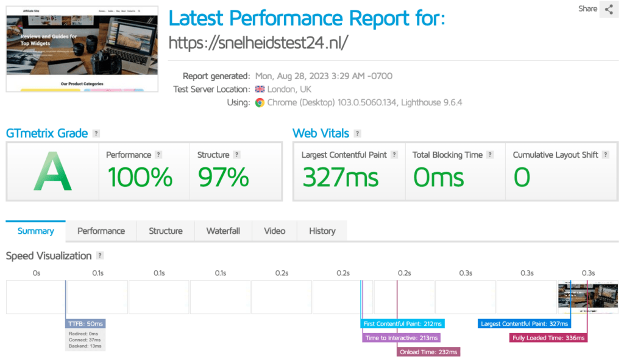Click the snelheidstest24.nl URL link
The height and width of the screenshot is (364, 624).
[x=258, y=43]
